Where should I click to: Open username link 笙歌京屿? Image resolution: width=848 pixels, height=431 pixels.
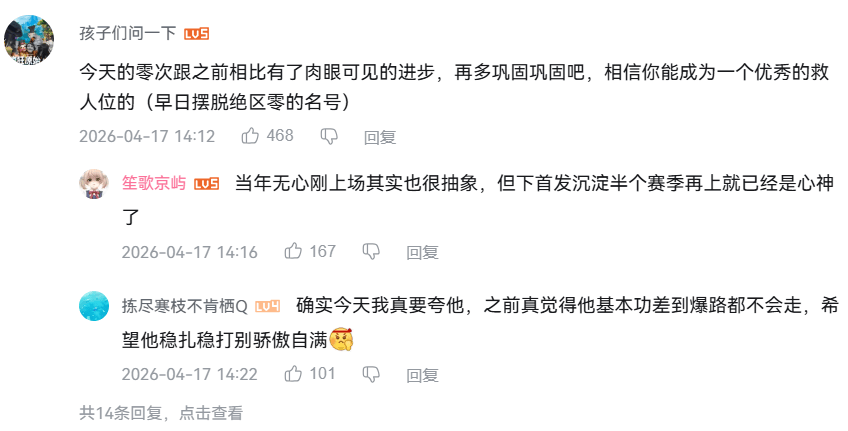click(154, 184)
